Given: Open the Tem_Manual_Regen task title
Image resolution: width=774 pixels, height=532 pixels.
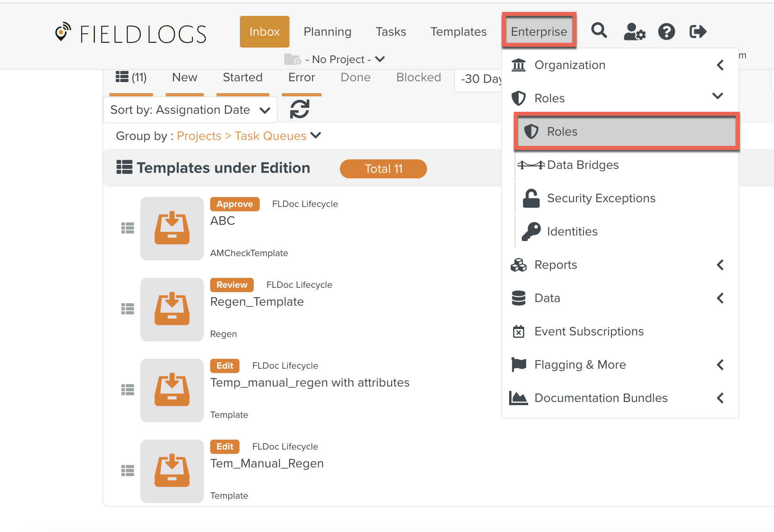Looking at the screenshot, I should tap(267, 464).
